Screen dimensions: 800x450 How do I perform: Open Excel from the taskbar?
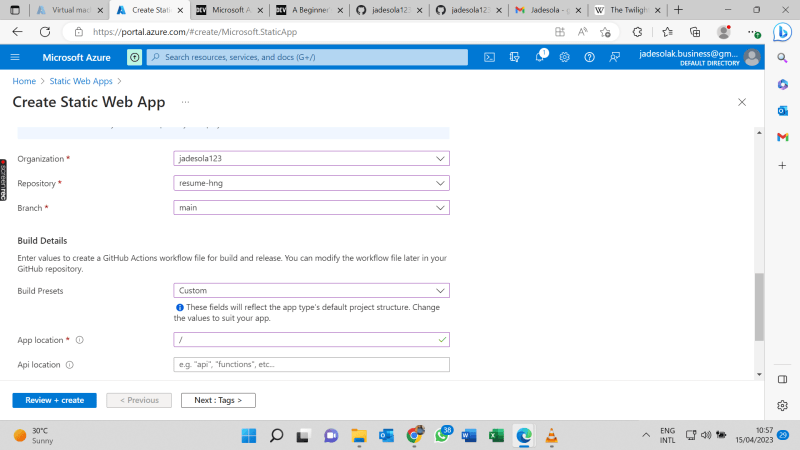[496, 436]
